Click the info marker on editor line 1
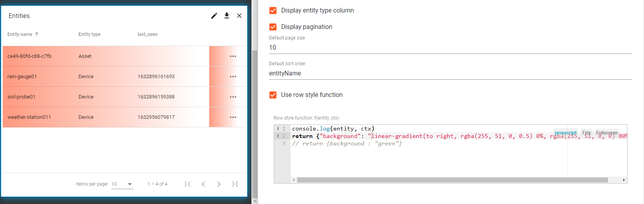 pos(278,129)
